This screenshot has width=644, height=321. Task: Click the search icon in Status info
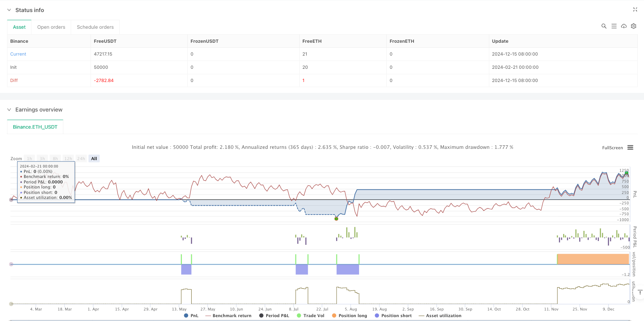tap(604, 26)
